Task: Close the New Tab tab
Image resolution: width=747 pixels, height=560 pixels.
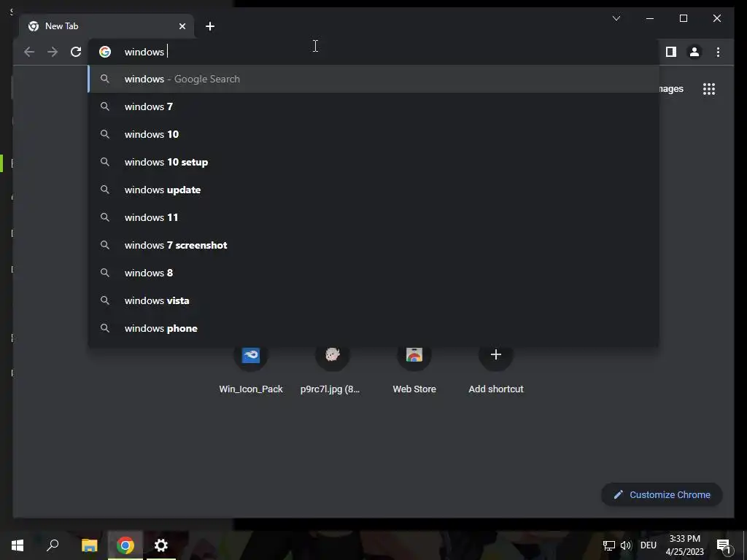Action: [x=182, y=26]
